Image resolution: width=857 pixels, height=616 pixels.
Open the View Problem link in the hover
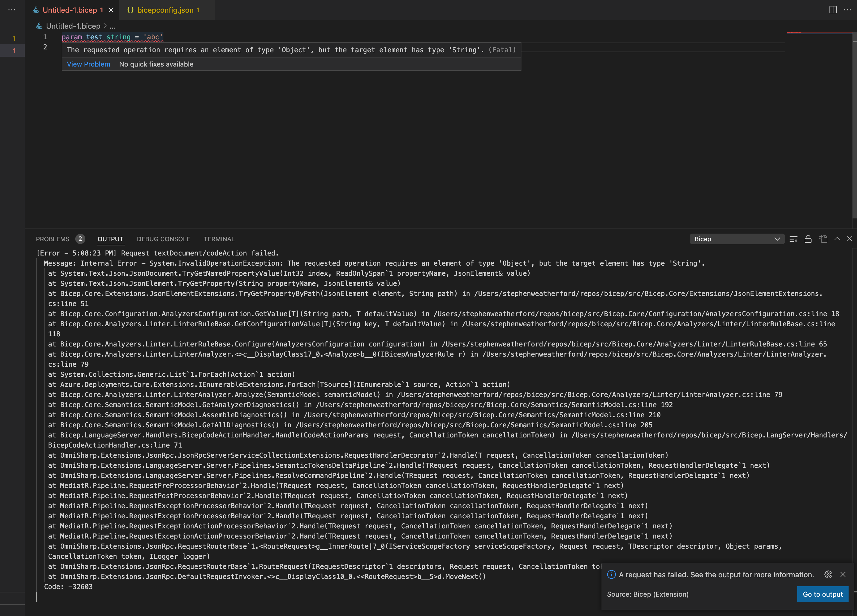88,64
